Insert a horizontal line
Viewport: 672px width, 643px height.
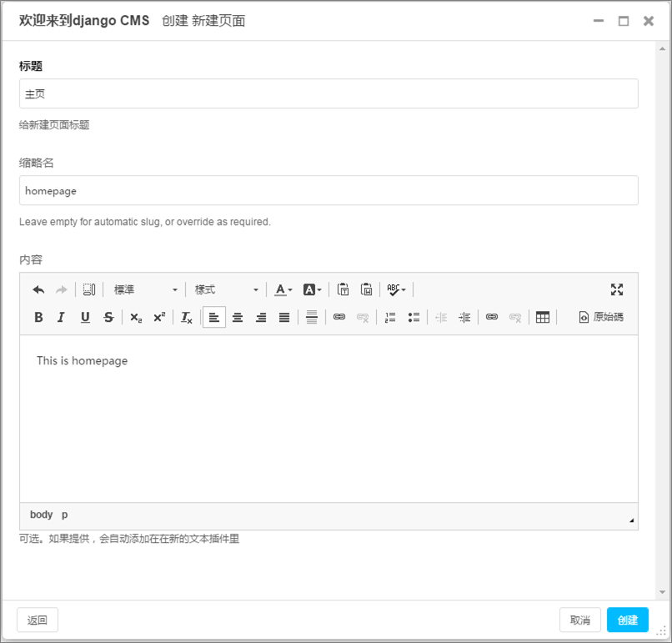pyautogui.click(x=312, y=317)
